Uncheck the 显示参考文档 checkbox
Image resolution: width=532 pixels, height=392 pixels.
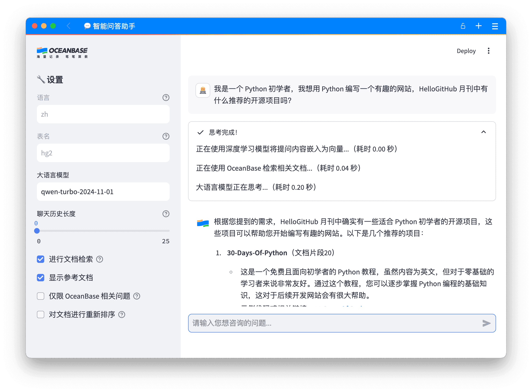(x=41, y=278)
